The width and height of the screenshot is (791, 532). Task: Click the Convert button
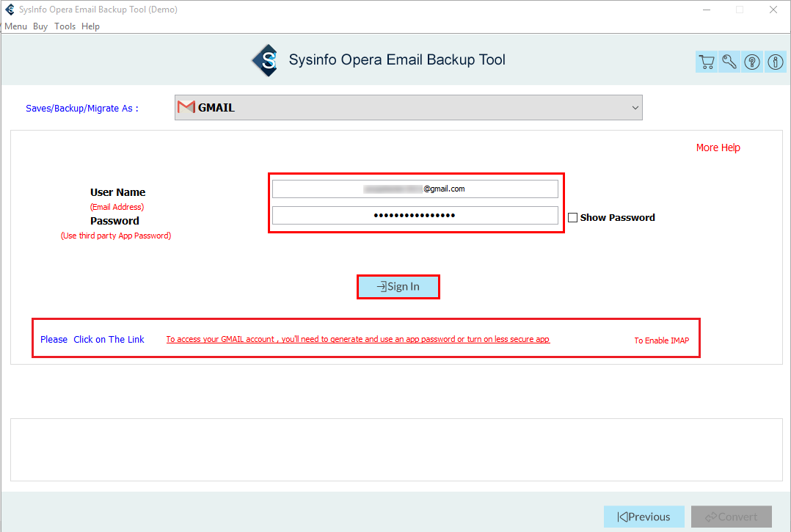[x=732, y=517]
